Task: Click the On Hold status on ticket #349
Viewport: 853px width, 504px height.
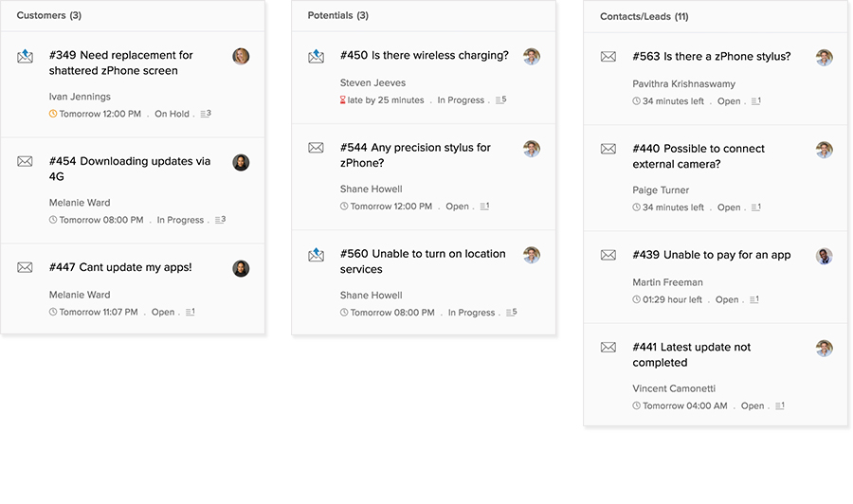Action: 172,114
